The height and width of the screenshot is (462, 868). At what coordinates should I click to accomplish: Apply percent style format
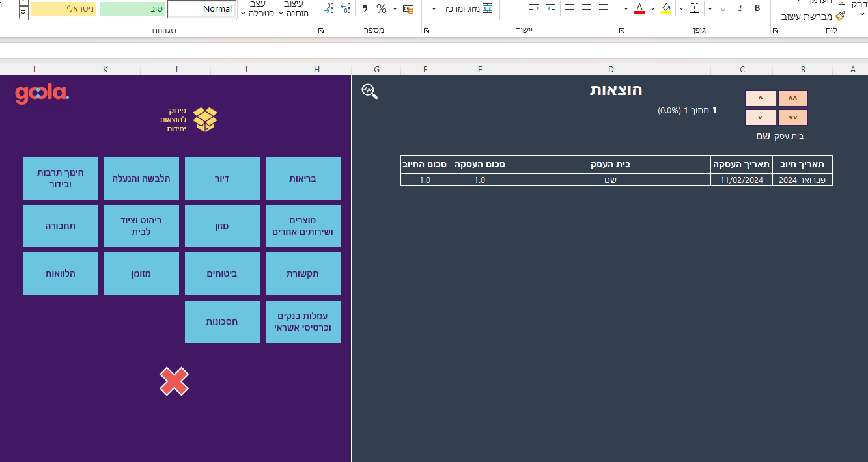coord(382,8)
